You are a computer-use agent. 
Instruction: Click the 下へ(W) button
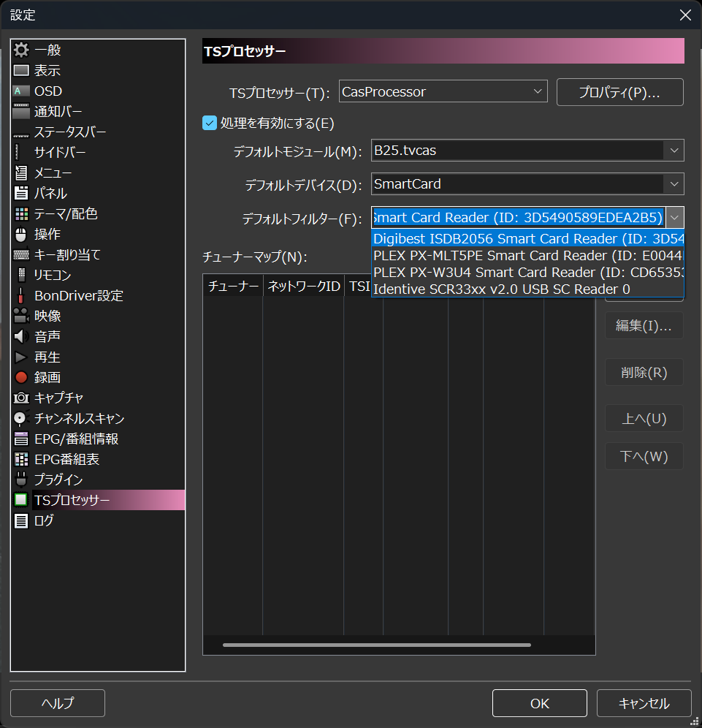[644, 456]
